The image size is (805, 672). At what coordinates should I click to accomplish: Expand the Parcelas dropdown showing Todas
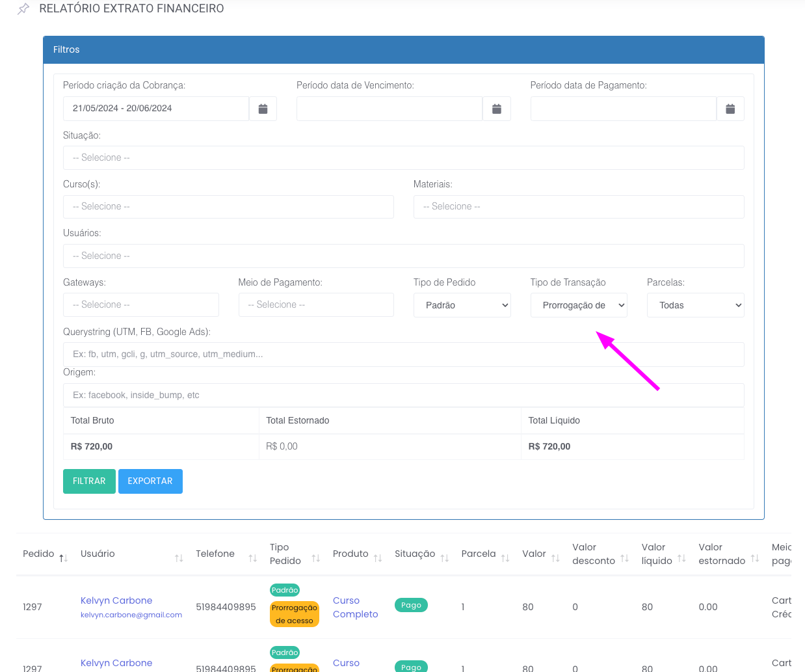pyautogui.click(x=695, y=305)
